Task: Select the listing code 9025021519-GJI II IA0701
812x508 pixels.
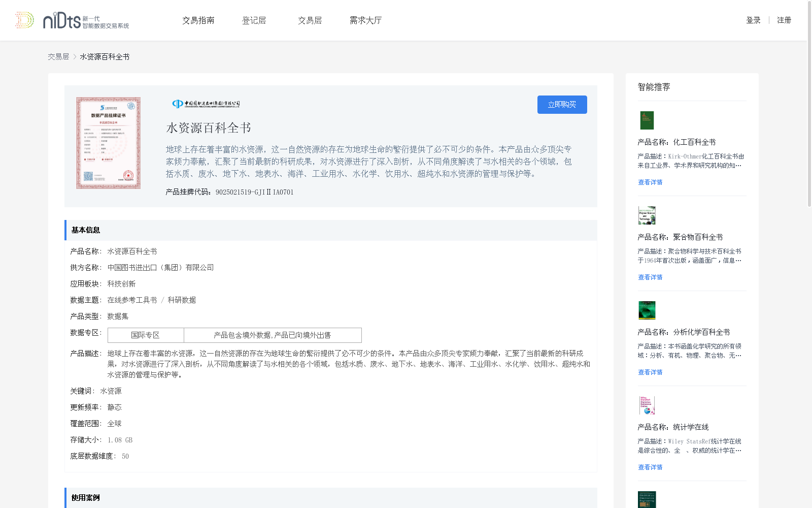Action: 255,192
